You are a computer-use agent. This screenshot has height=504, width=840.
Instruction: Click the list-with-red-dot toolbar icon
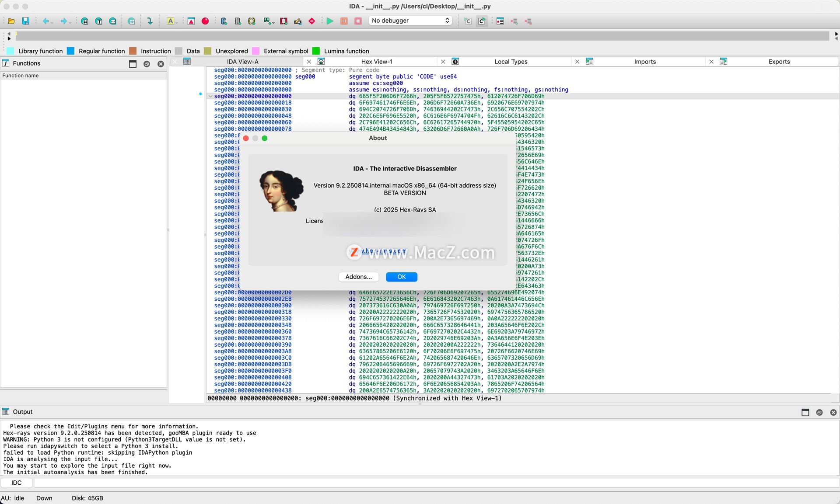click(x=500, y=21)
